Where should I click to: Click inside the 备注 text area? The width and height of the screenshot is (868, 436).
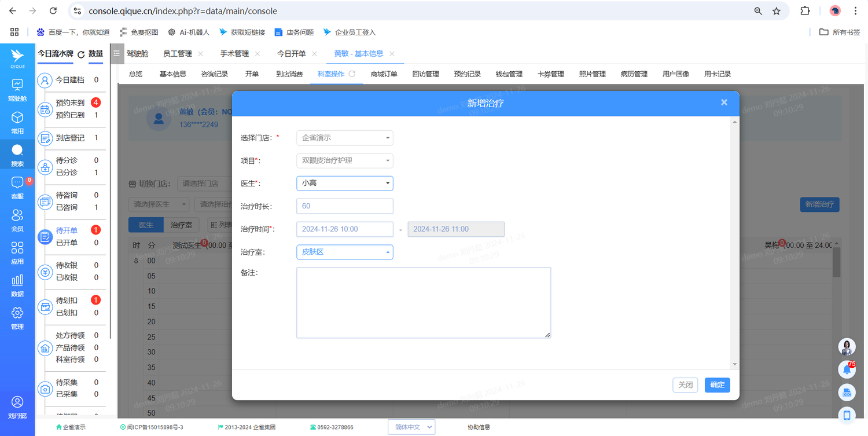(423, 302)
